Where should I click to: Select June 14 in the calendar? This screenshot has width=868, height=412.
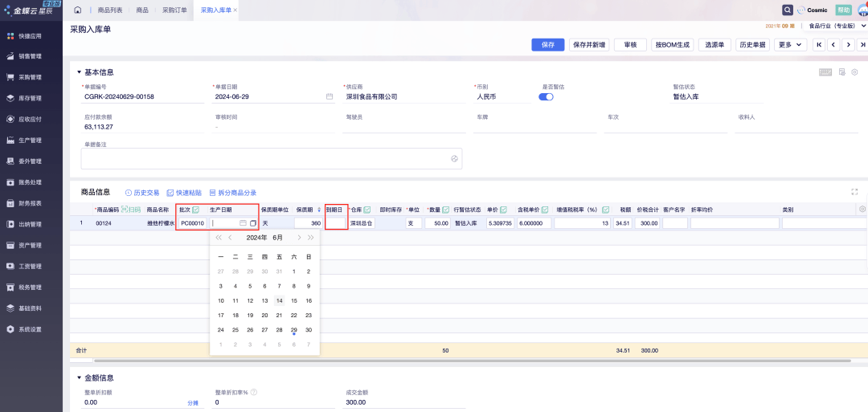pyautogui.click(x=280, y=301)
